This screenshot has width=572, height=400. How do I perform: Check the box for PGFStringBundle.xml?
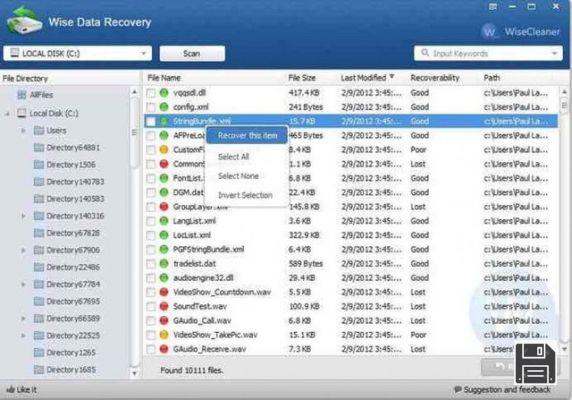click(x=151, y=250)
